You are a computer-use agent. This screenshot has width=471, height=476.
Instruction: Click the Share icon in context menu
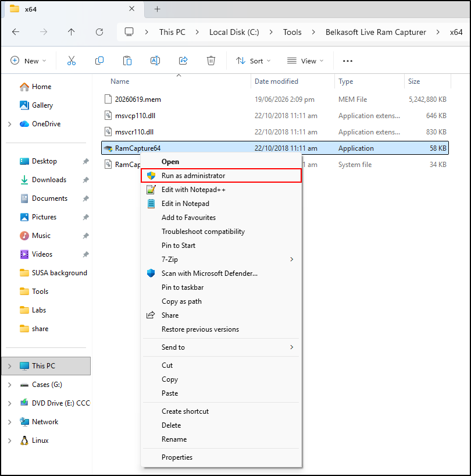[x=151, y=315]
